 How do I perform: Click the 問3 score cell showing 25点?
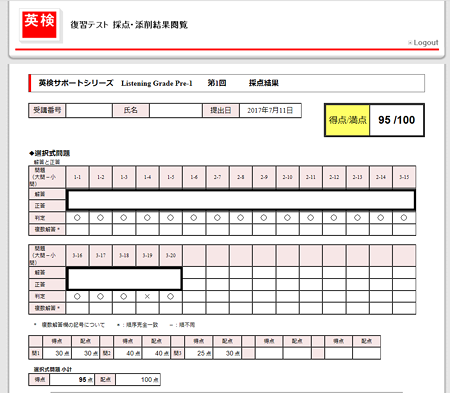coord(199,353)
